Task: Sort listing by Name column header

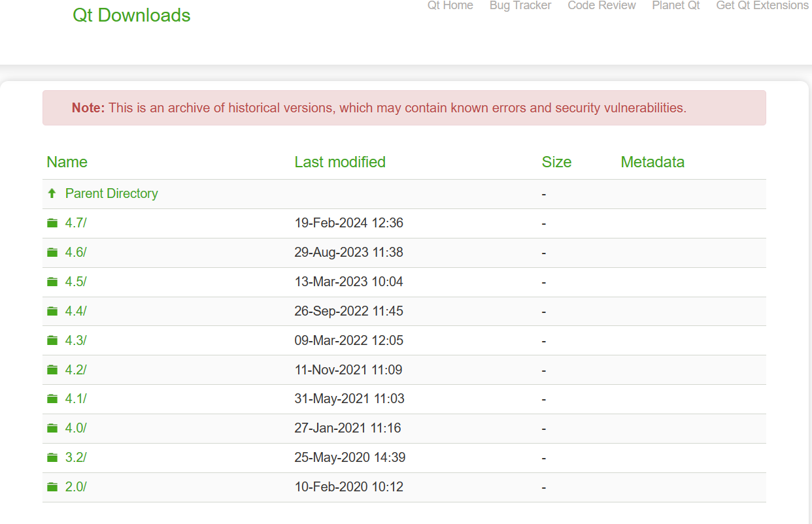Action: click(67, 162)
